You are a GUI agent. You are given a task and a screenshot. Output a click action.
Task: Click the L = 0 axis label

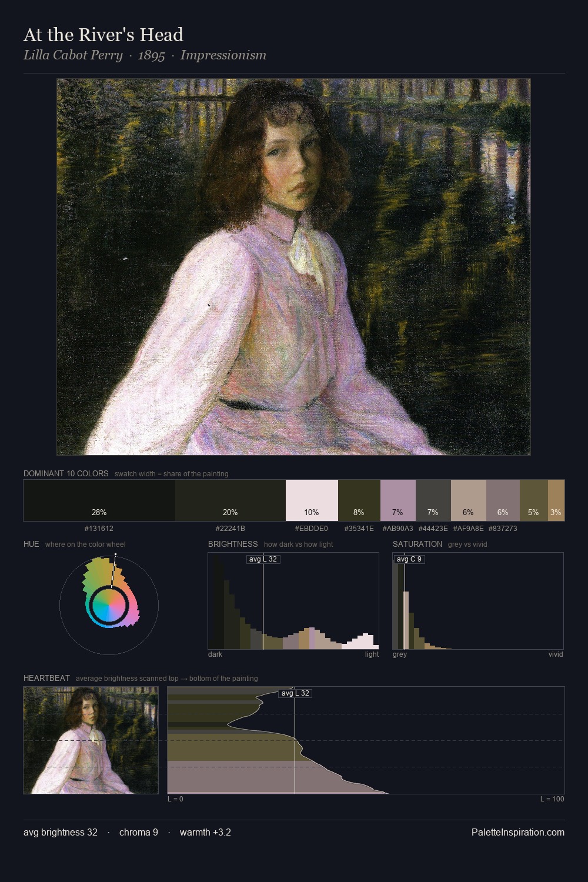pos(175,799)
